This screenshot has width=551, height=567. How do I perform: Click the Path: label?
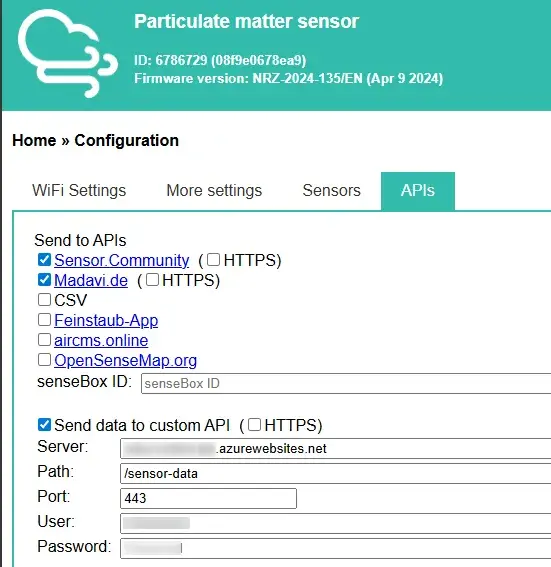(55, 472)
